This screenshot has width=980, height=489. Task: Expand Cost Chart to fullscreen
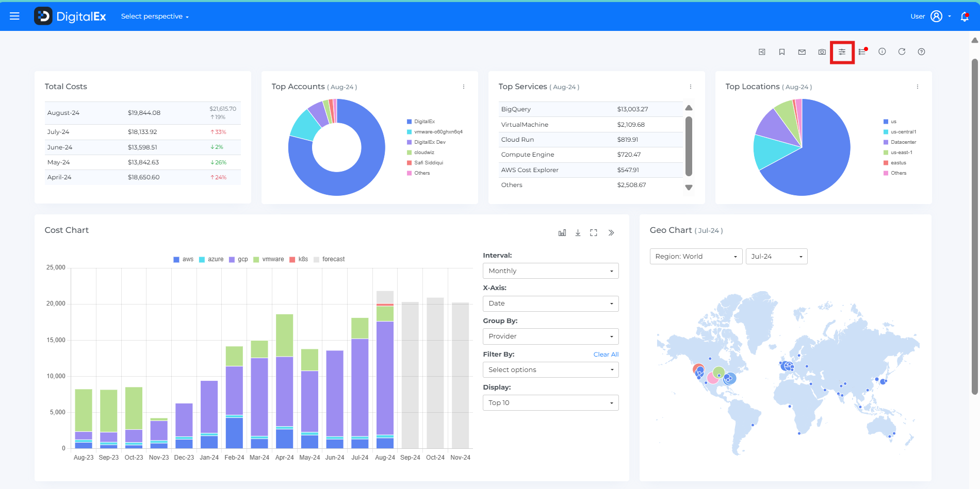click(594, 233)
